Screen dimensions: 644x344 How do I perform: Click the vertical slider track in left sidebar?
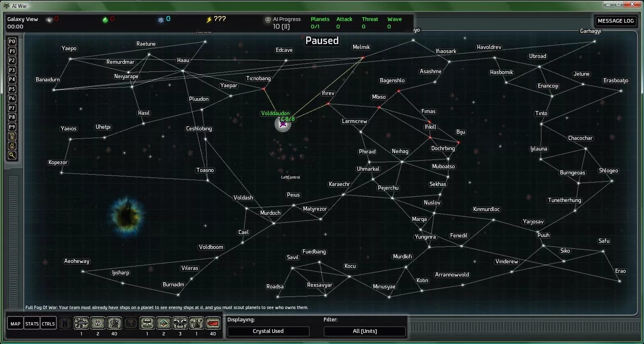coord(14,242)
